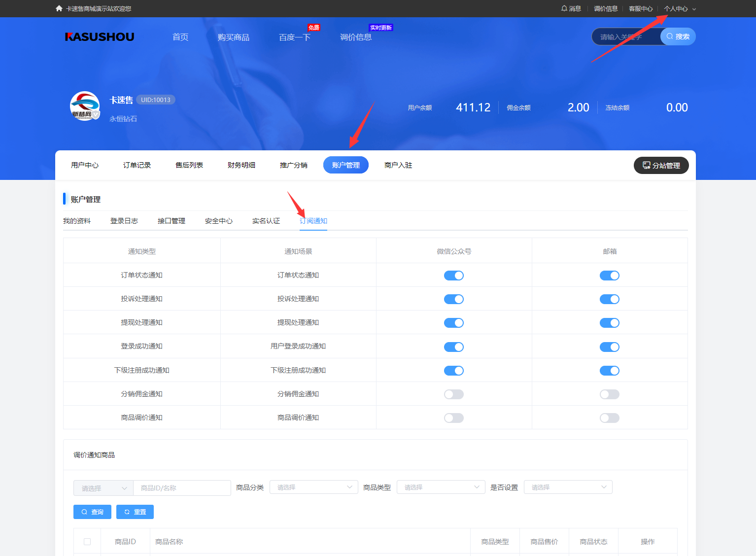The image size is (756, 556).
Task: Click the 永恒钻石 level label
Action: coord(123,119)
